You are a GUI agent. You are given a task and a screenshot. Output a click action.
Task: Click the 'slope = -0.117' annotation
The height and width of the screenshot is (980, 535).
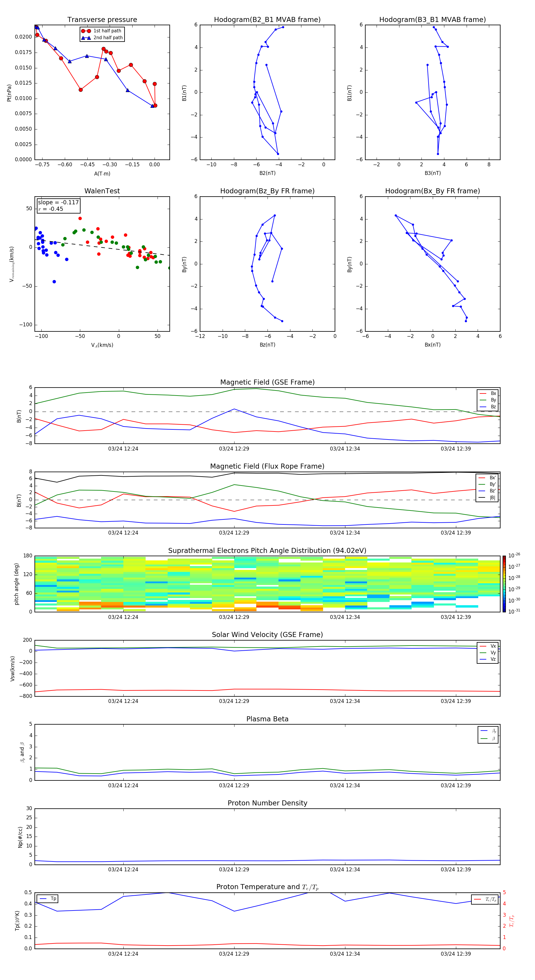tap(58, 203)
